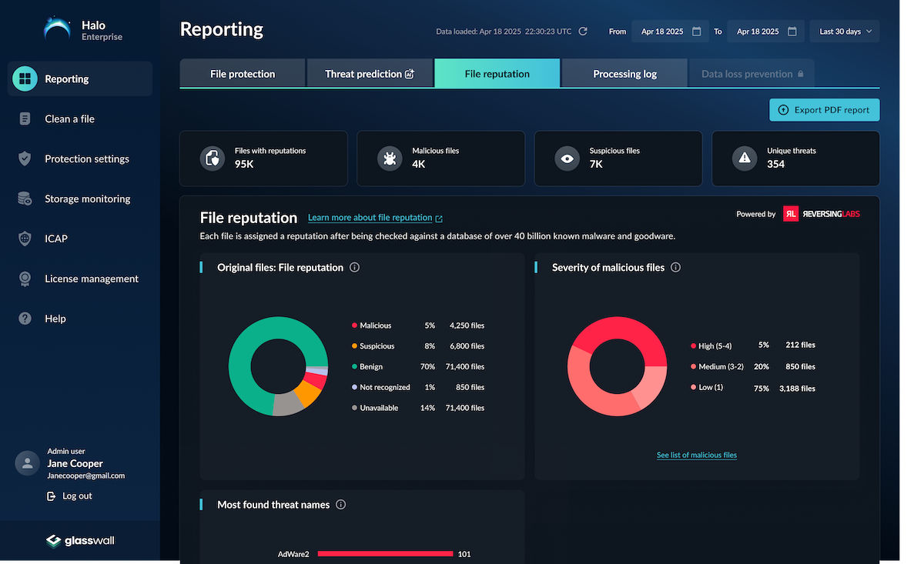Viewport: 924px width, 564px height.
Task: Click the Medium (3-2) legend dot
Action: click(x=693, y=367)
